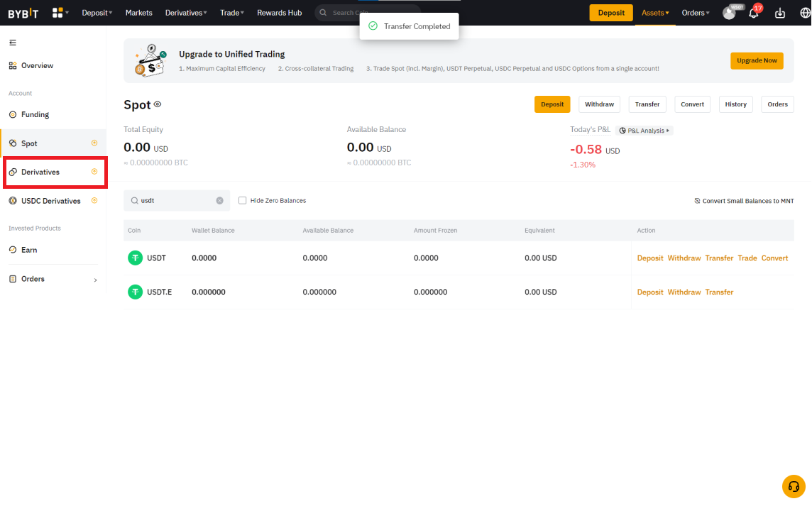
Task: Open the language globe icon
Action: (x=806, y=13)
